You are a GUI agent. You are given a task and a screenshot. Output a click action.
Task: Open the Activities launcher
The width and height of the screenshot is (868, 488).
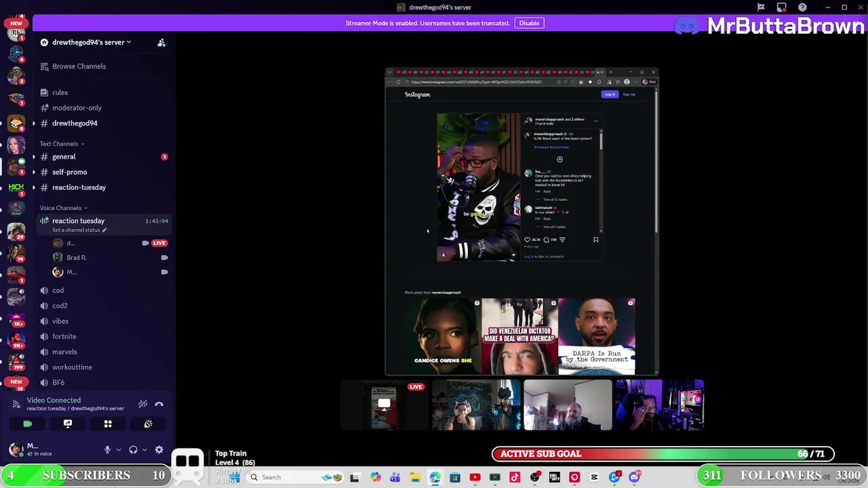point(108,424)
